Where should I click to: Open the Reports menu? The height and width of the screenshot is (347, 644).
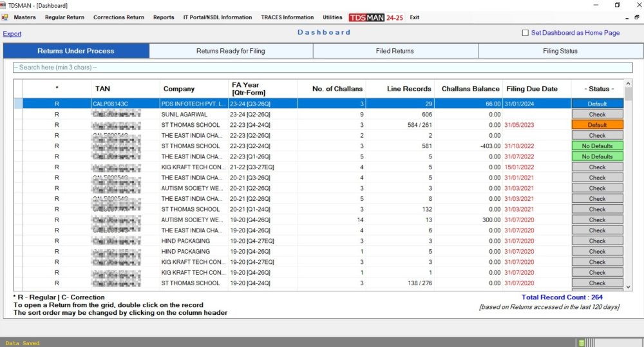[164, 17]
